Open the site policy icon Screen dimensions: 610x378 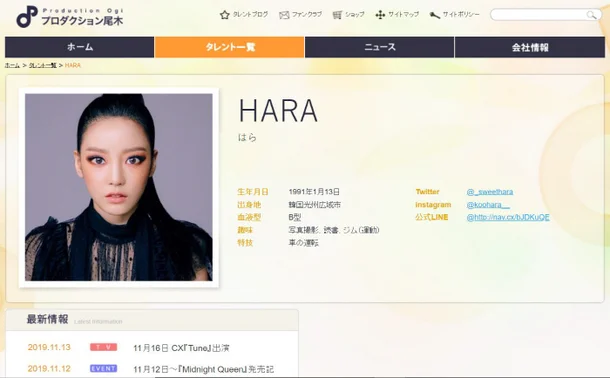(x=435, y=15)
